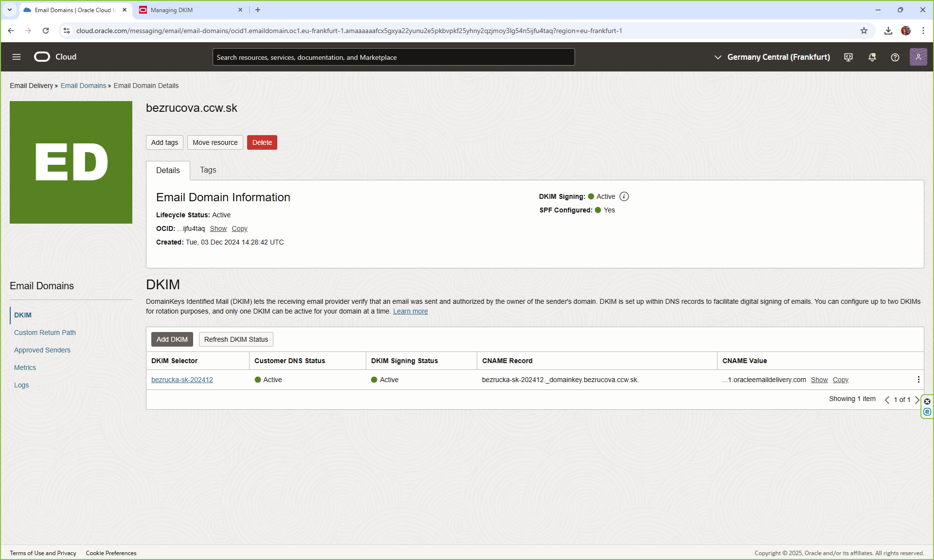Open a new browser tab
The height and width of the screenshot is (560, 934).
[x=258, y=10]
